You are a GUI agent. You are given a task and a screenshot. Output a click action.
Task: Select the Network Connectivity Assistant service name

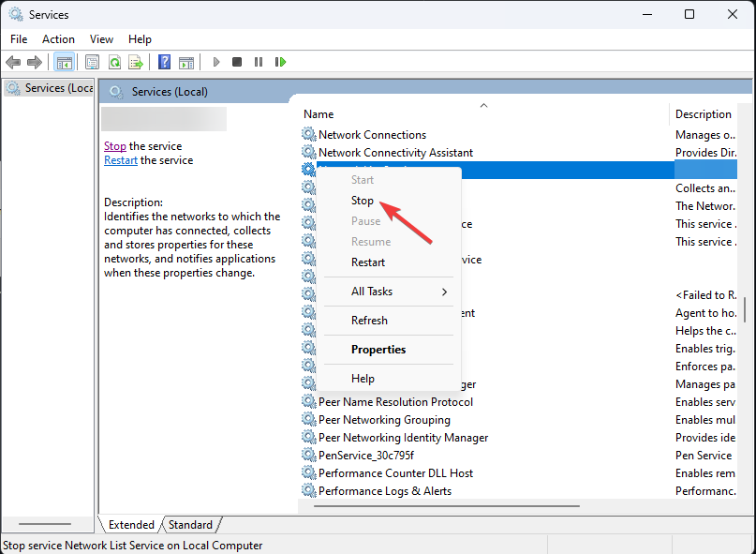pyautogui.click(x=395, y=153)
